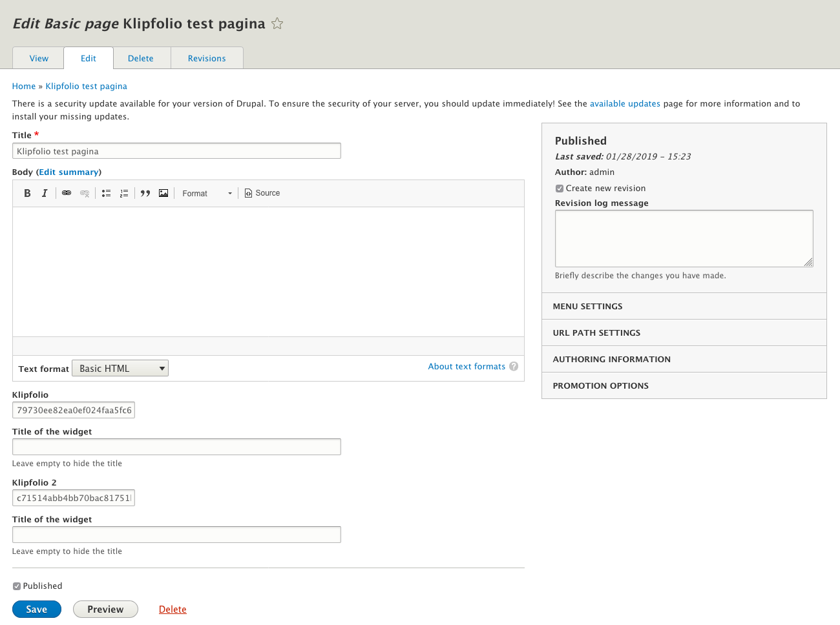
Task: Open the available updates link
Action: [x=625, y=103]
